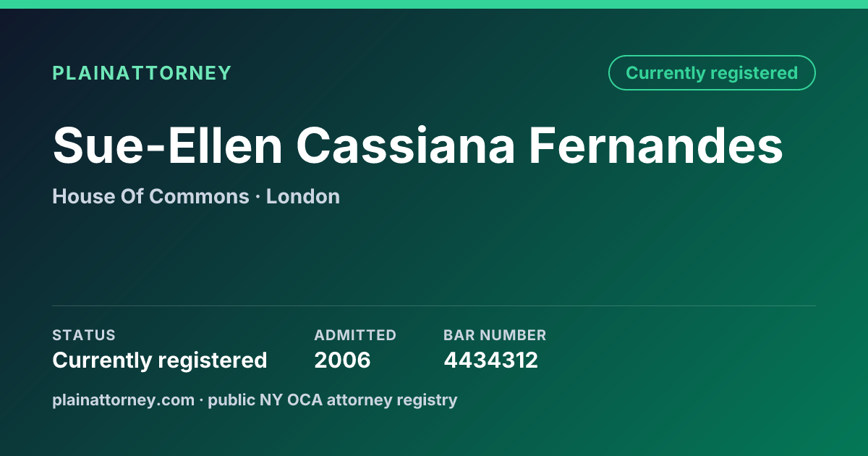Click the dot separator in footer text
The height and width of the screenshot is (456, 868).
[201, 400]
